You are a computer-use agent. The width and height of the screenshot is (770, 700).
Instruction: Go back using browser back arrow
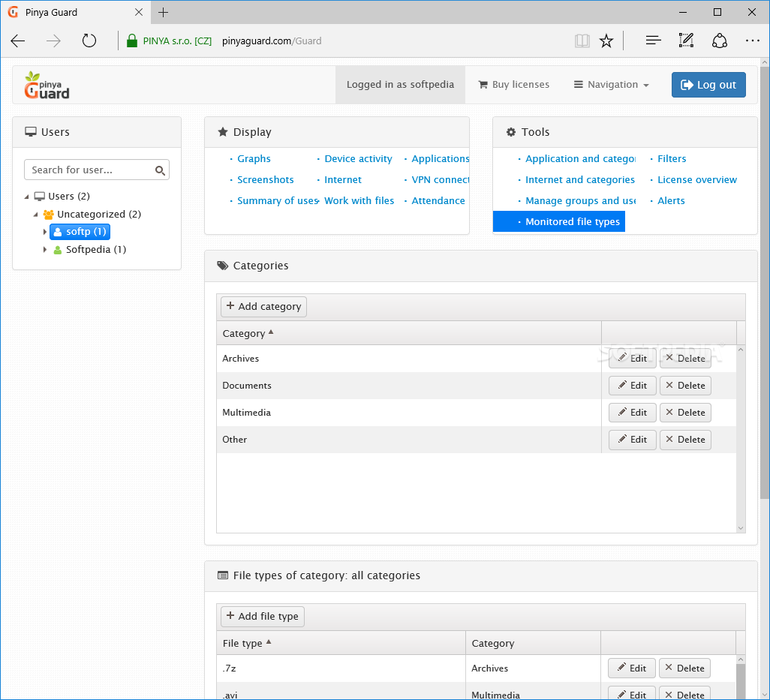click(18, 41)
